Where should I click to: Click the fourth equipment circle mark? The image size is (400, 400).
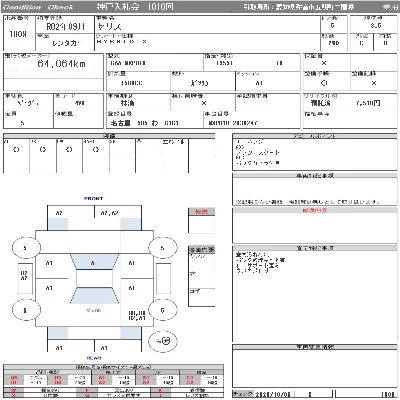click(x=96, y=150)
